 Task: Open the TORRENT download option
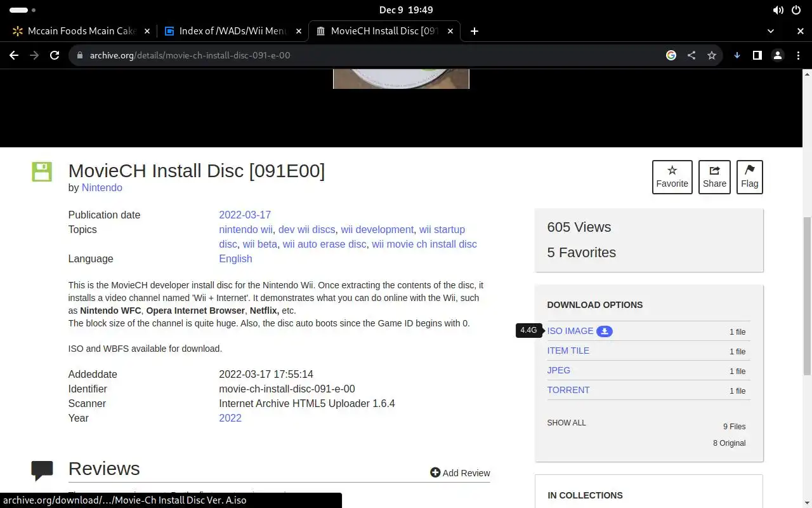pyautogui.click(x=568, y=390)
